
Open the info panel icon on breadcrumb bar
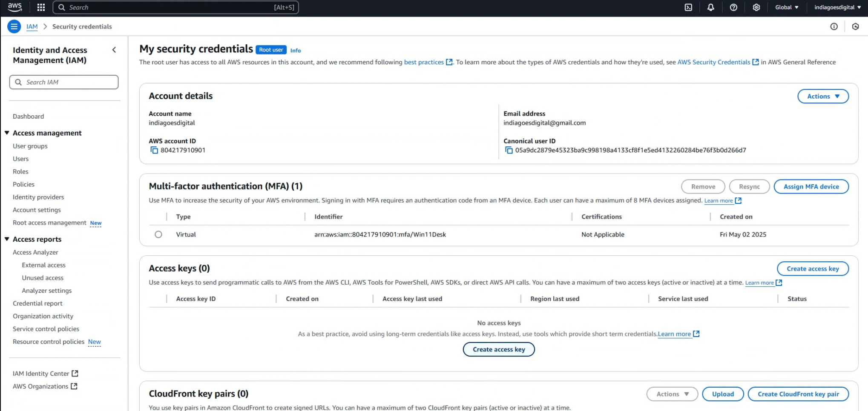pos(834,26)
